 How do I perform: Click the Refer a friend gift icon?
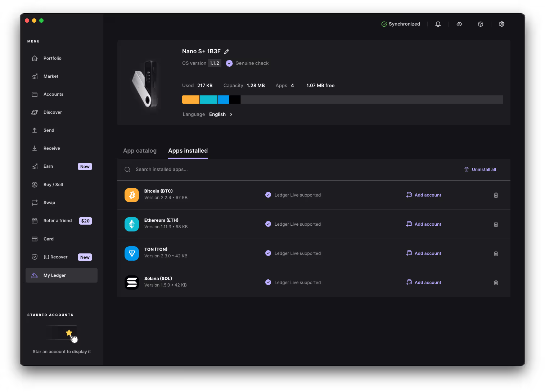coord(35,221)
